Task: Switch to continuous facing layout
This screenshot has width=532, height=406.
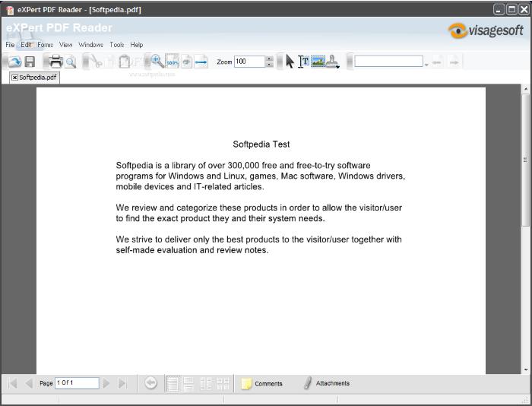Action: click(223, 384)
